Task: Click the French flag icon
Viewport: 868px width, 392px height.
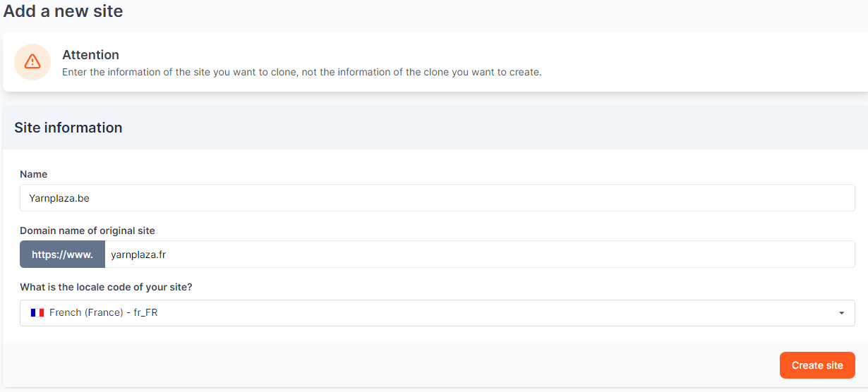Action: tap(37, 312)
